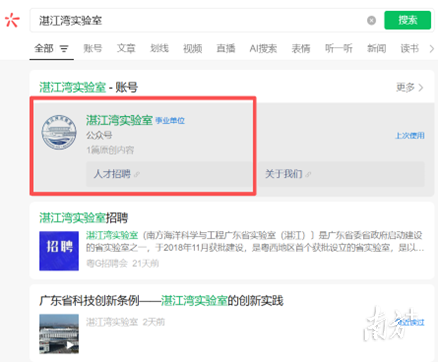Open the 人才招聘 menu link
438x362 pixels.
click(x=169, y=174)
